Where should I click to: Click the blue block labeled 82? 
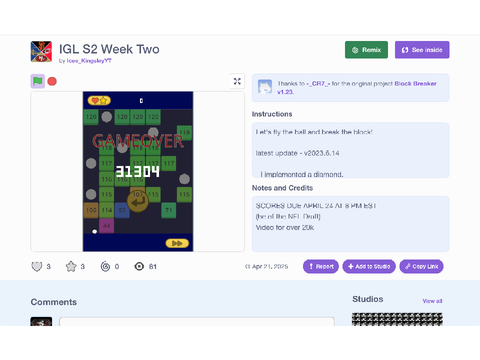click(122, 210)
